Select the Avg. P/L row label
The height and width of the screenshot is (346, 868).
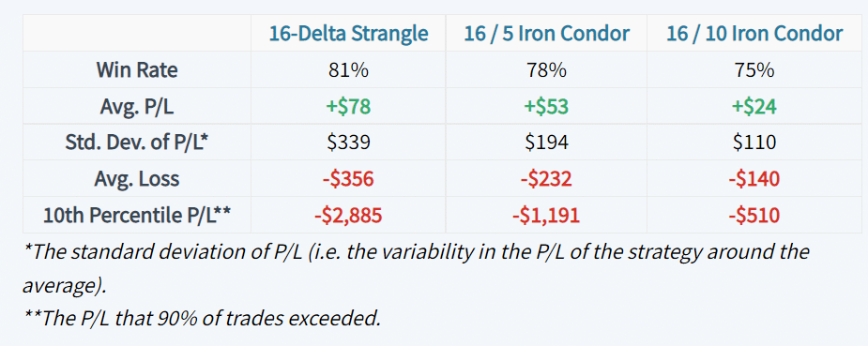click(x=137, y=107)
